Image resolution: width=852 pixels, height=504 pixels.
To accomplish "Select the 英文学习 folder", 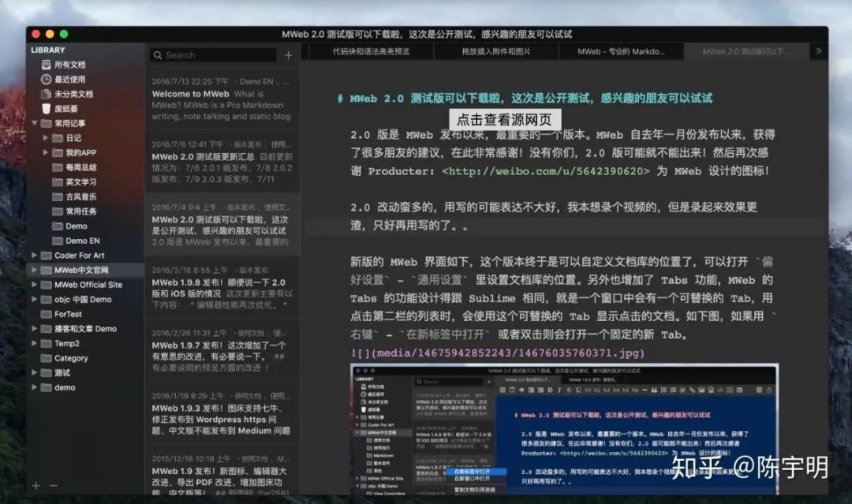I will [x=81, y=182].
